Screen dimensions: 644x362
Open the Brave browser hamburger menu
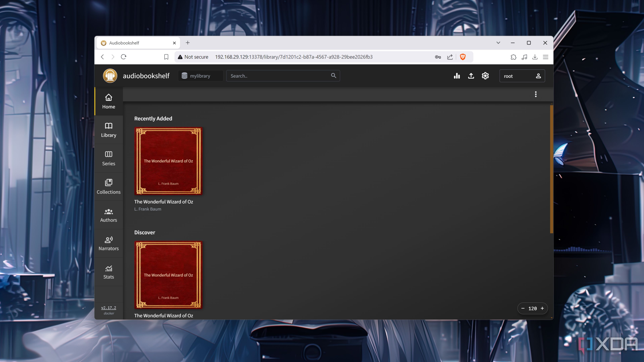point(546,57)
